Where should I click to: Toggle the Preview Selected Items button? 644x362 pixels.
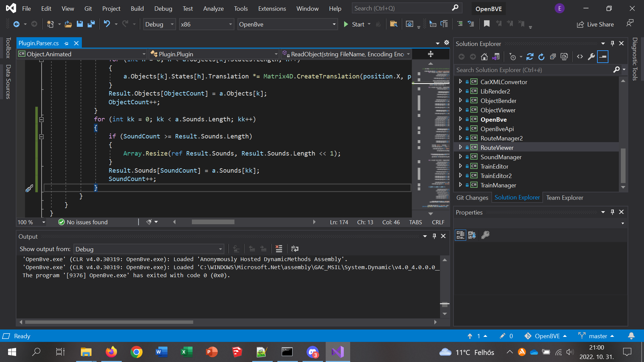tap(603, 56)
